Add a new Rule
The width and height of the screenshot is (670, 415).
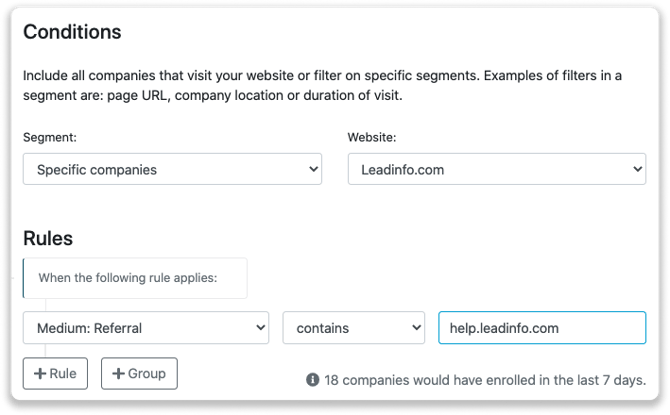point(55,374)
